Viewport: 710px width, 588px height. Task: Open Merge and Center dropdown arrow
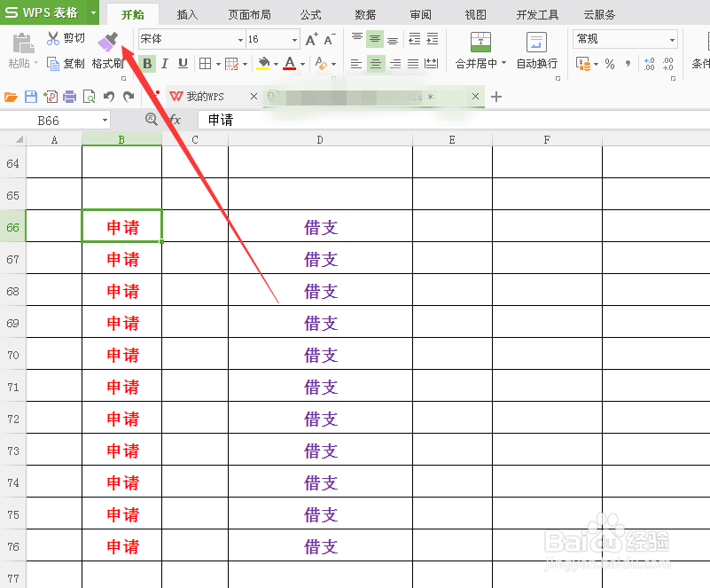(x=503, y=63)
